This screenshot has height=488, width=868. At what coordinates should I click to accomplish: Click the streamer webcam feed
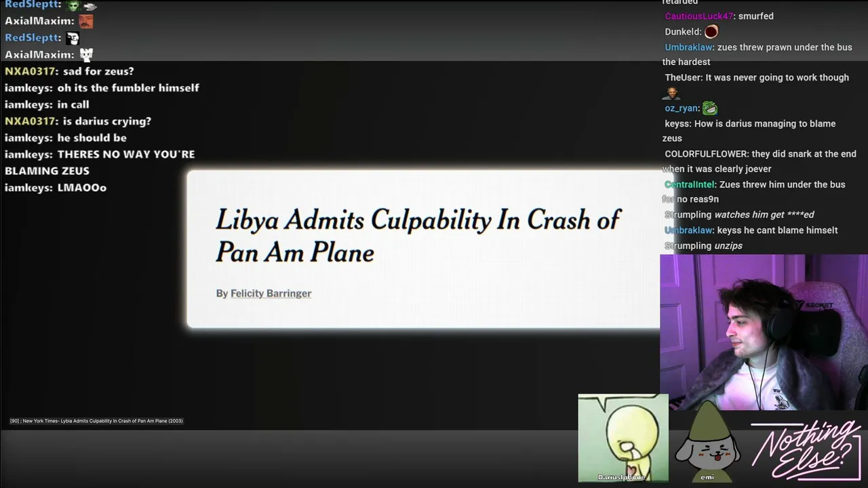[x=764, y=332]
